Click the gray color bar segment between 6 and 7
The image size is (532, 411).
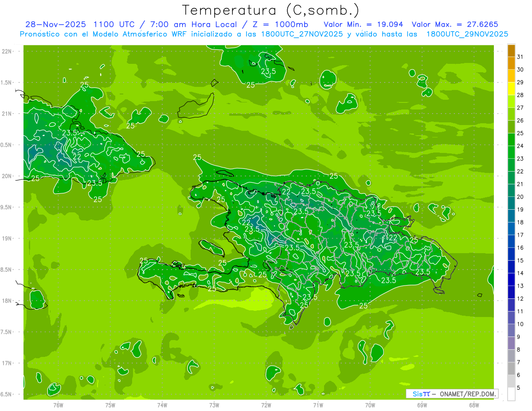tap(511, 369)
